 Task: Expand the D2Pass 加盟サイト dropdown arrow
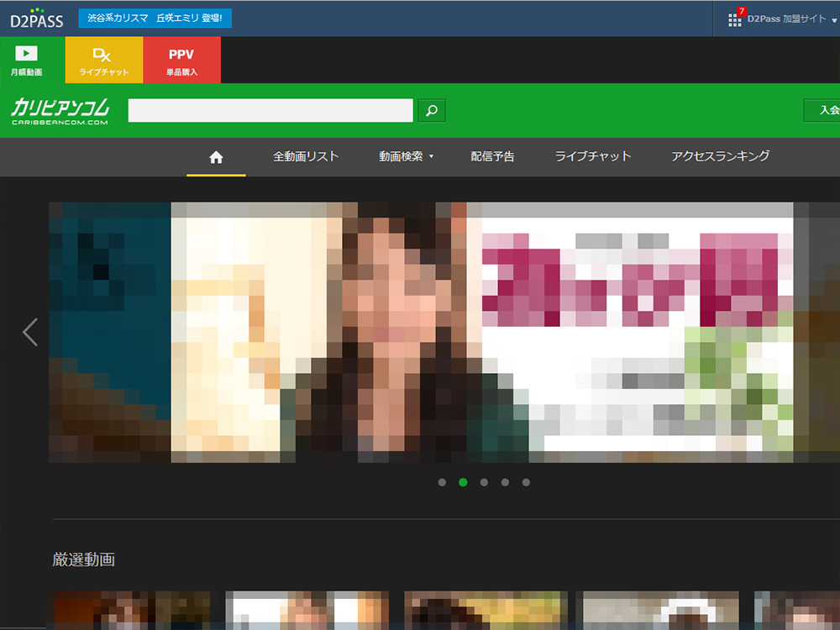(x=832, y=19)
